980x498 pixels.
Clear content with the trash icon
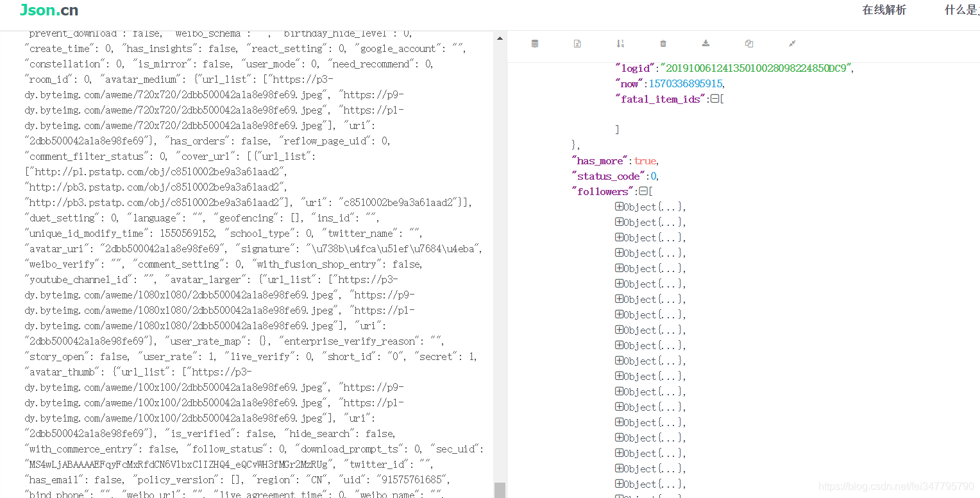[663, 44]
